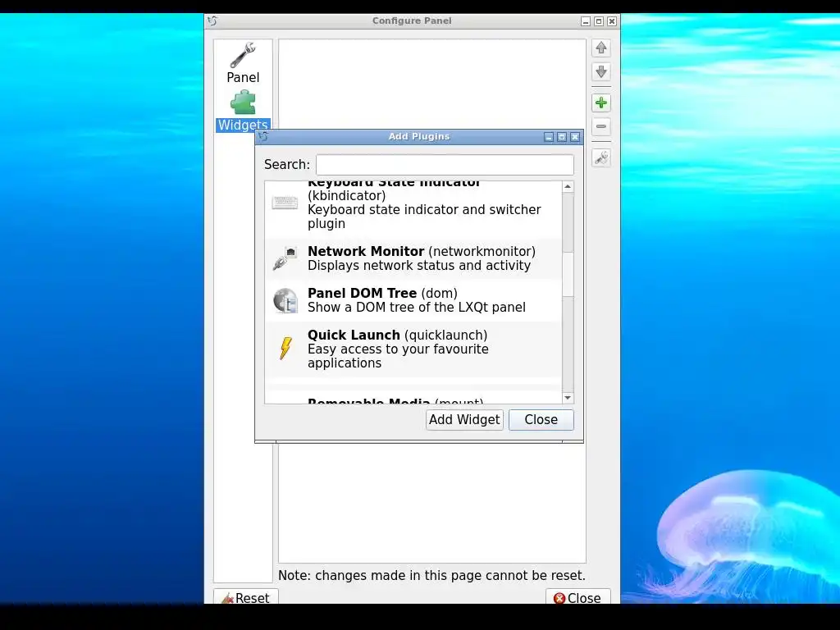
Task: Click the Quick Launch lightning bolt icon
Action: pos(285,348)
